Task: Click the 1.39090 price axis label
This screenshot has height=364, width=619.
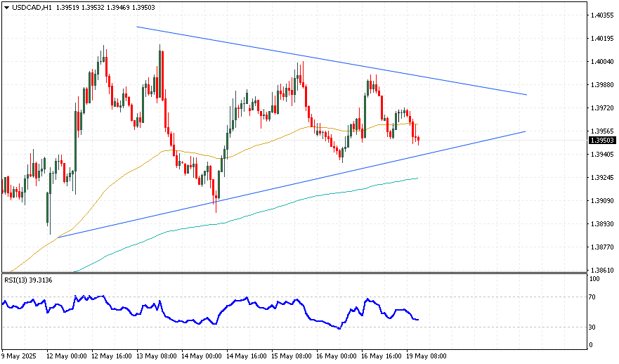Action: [x=602, y=200]
